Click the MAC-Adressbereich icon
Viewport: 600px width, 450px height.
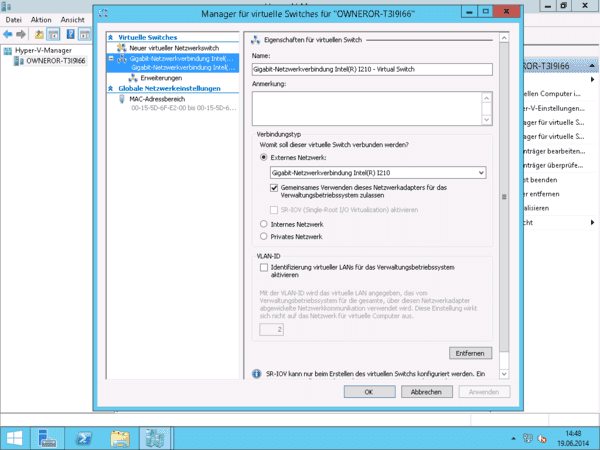122,99
